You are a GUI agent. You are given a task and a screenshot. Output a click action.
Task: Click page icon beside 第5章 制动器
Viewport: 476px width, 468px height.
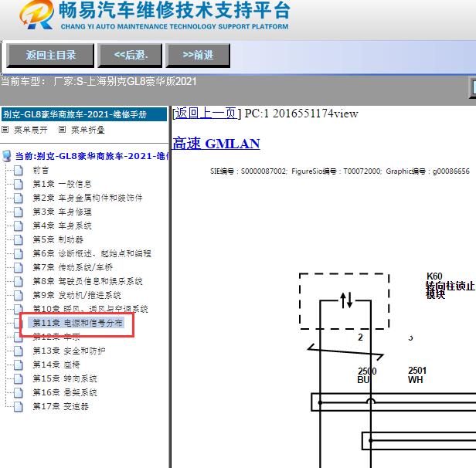[x=19, y=240]
